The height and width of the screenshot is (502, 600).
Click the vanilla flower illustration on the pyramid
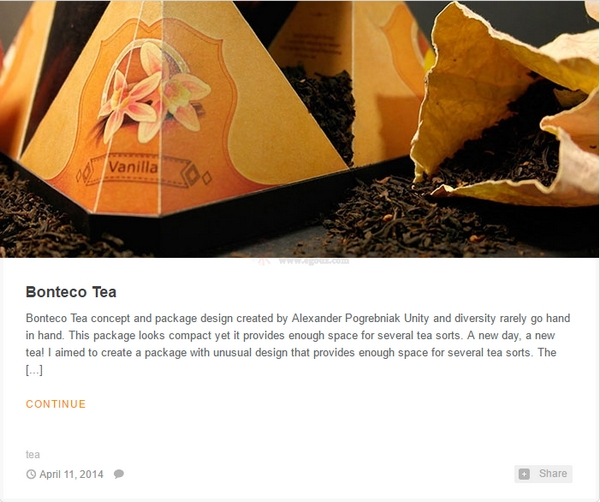153,92
